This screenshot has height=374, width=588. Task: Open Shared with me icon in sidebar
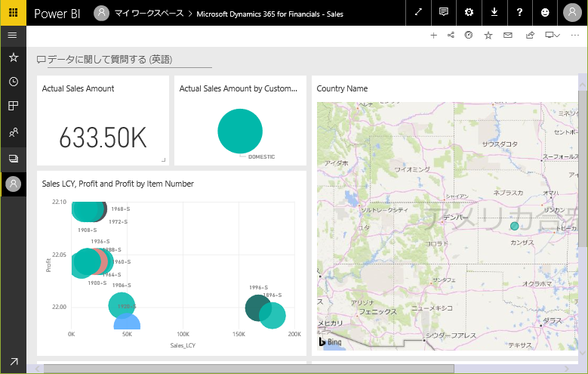click(13, 132)
